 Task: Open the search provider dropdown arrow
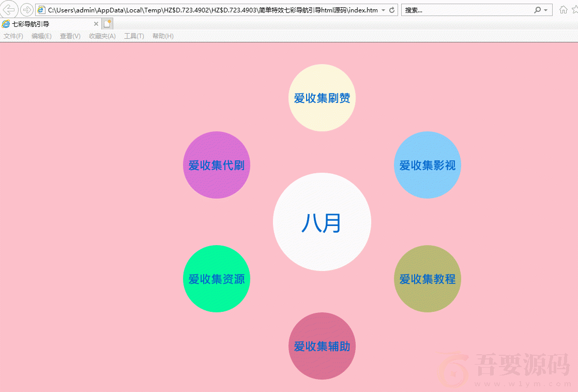pos(545,10)
